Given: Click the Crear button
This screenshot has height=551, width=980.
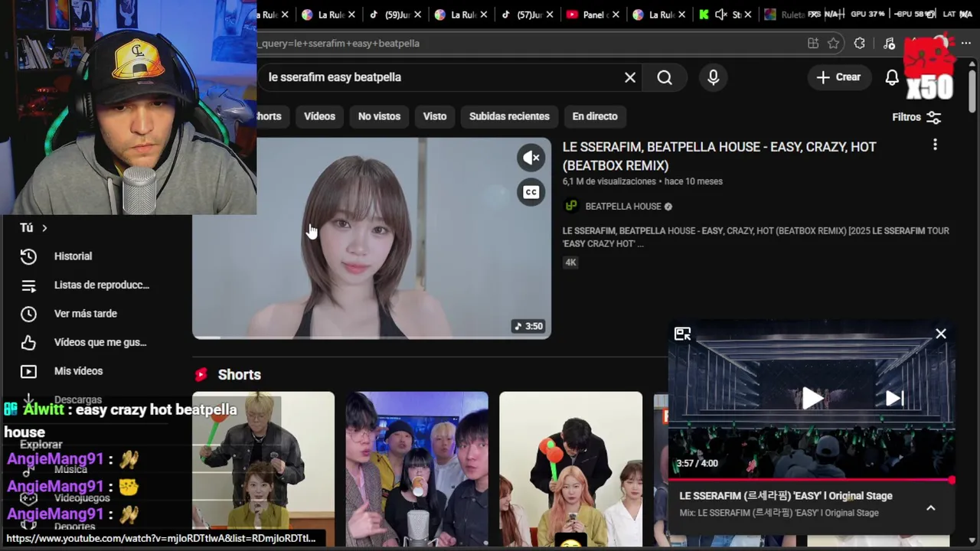Looking at the screenshot, I should click(x=838, y=77).
